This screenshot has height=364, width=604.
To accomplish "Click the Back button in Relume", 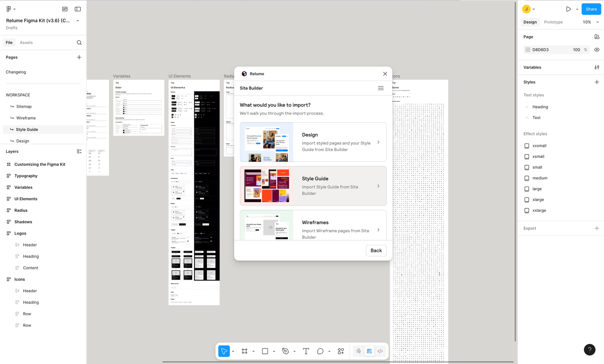I will point(376,250).
